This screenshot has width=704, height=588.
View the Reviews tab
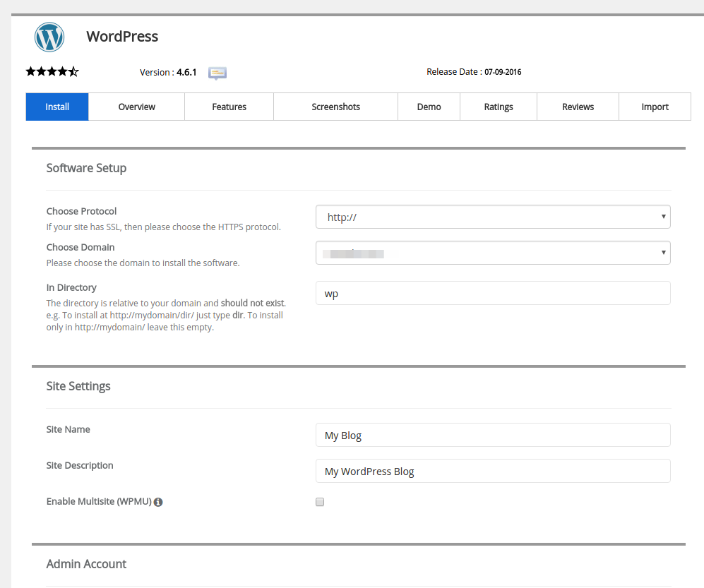578,107
